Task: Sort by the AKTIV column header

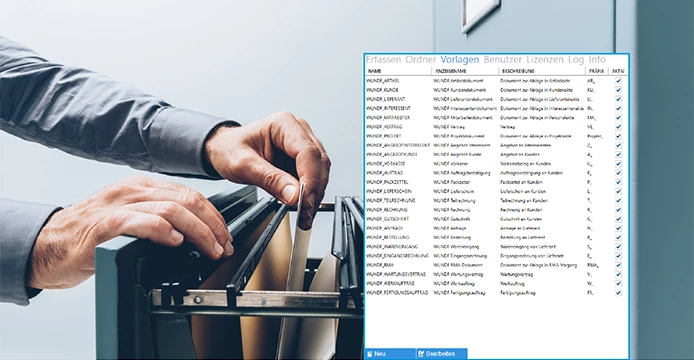Action: coord(618,71)
